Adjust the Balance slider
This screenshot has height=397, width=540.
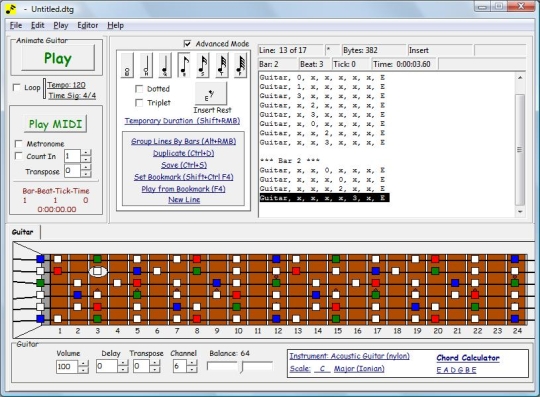click(x=240, y=366)
